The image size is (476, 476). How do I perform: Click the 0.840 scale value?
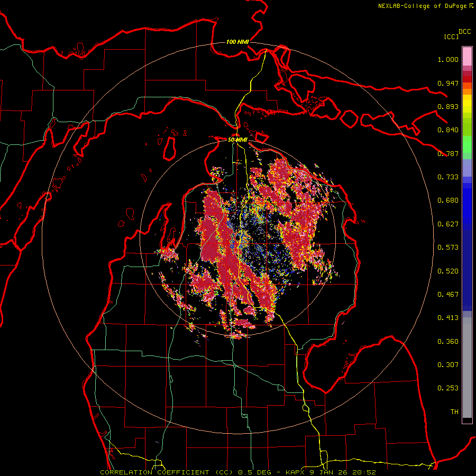point(448,130)
